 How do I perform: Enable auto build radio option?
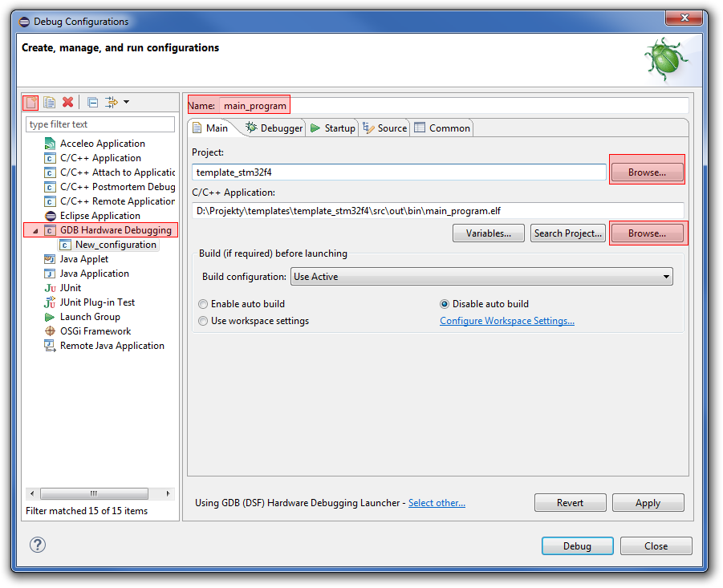tap(204, 304)
